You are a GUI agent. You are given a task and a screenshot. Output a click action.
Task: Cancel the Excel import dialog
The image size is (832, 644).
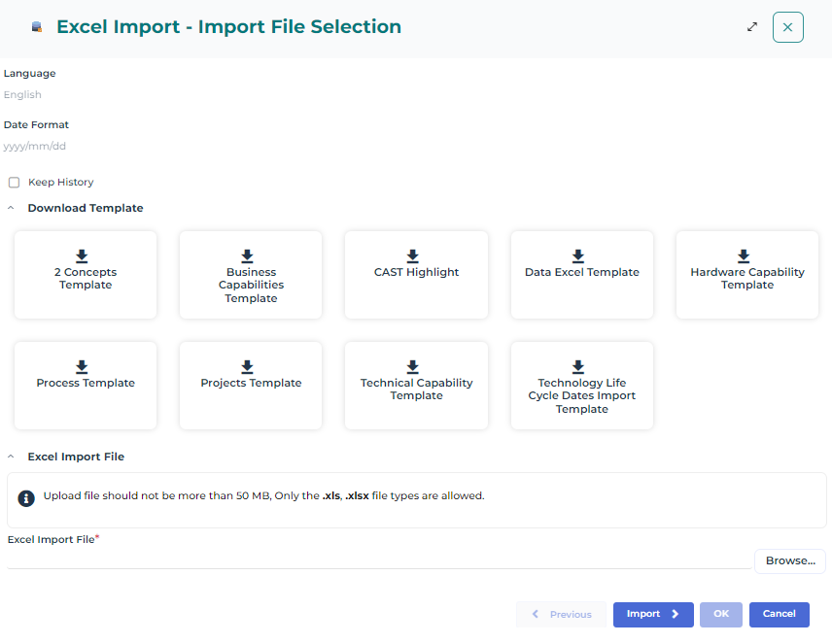pyautogui.click(x=779, y=615)
